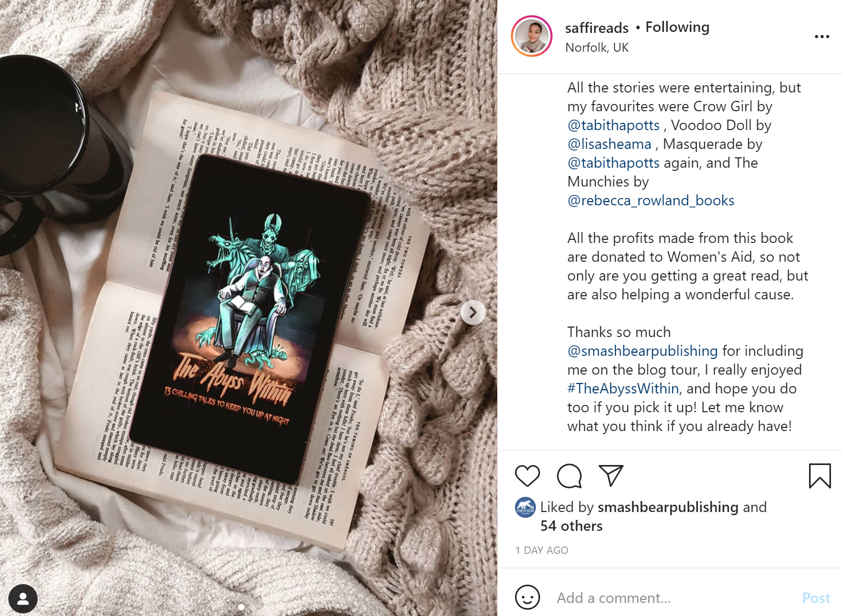Open the saffireads username link
This screenshot has width=843, height=616.
(x=596, y=28)
